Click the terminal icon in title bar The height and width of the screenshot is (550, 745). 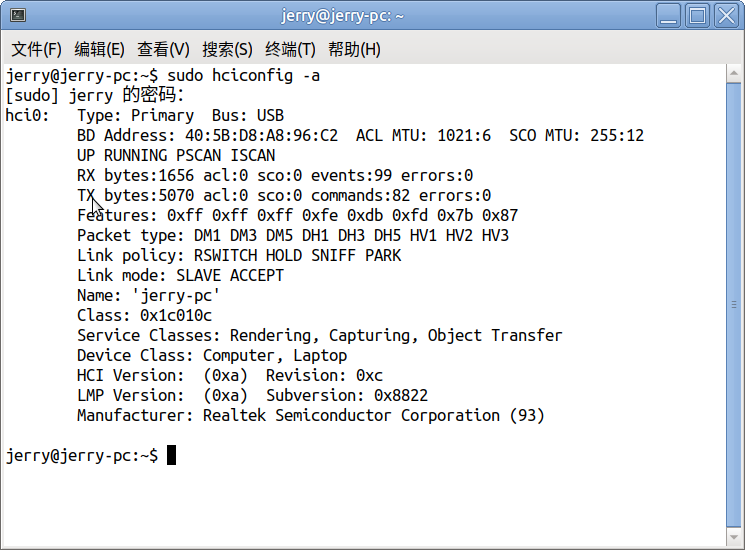click(x=18, y=15)
